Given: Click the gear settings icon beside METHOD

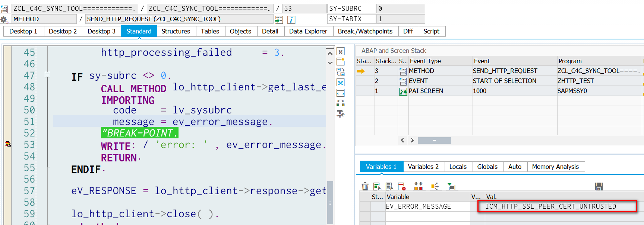Looking at the screenshot, I should pos(4,19).
